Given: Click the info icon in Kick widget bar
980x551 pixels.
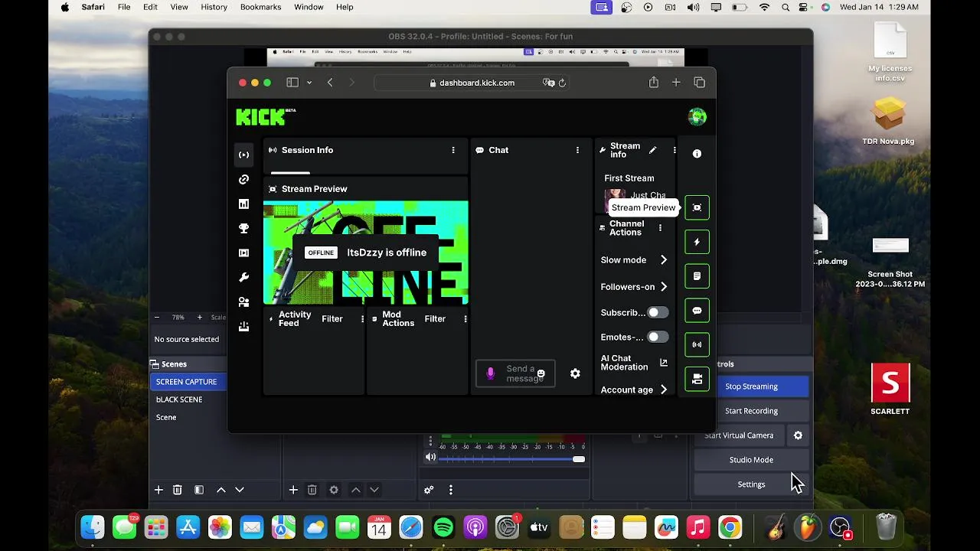Looking at the screenshot, I should 697,154.
